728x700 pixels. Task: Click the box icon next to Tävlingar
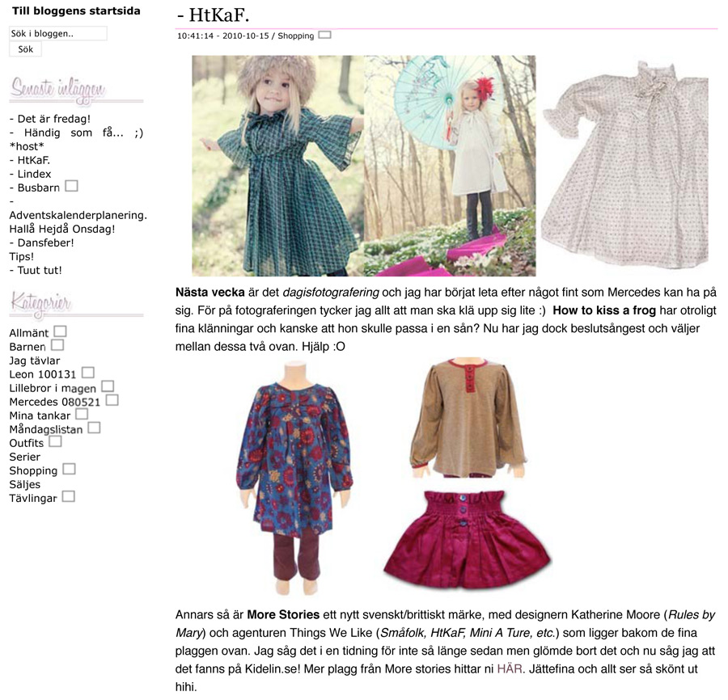[68, 496]
